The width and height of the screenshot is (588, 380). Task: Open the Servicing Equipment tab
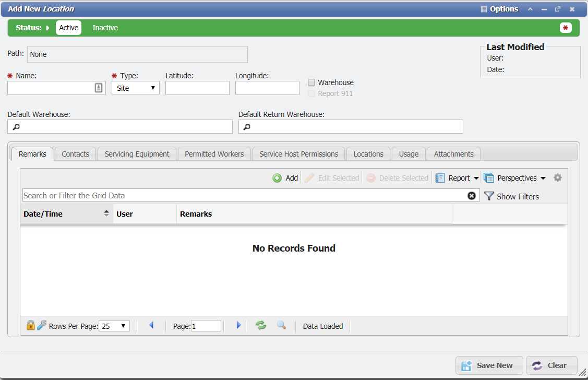click(x=137, y=154)
